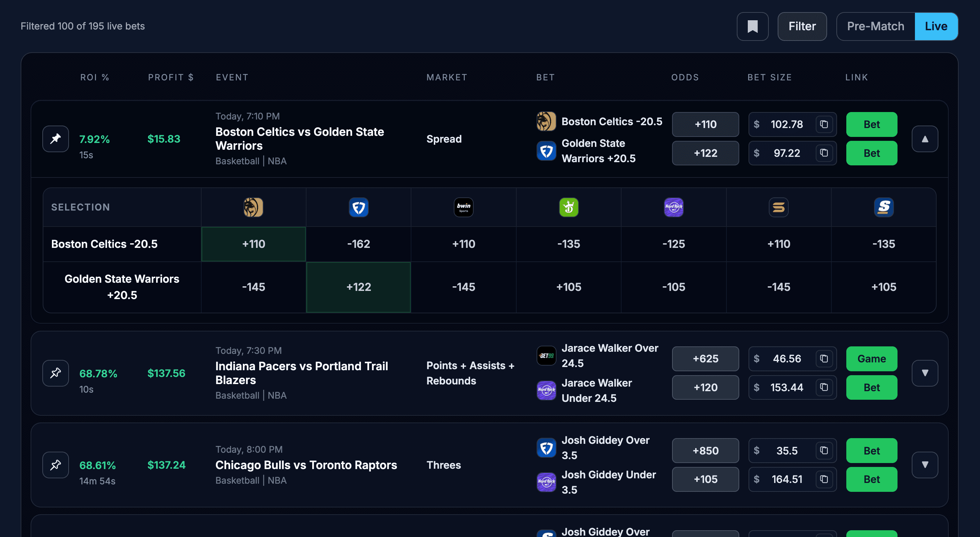980x537 pixels.
Task: Pin the Chicago Bulls vs Toronto Raptors bet
Action: pos(55,465)
